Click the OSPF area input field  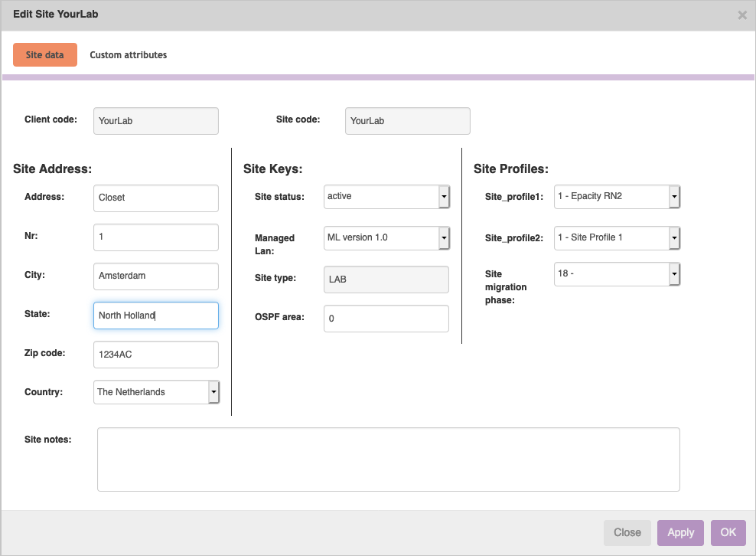coord(386,319)
